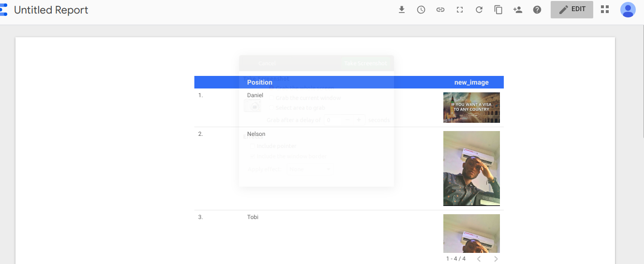The width and height of the screenshot is (644, 264).
Task: Sort by the Position column header
Action: (x=260, y=82)
